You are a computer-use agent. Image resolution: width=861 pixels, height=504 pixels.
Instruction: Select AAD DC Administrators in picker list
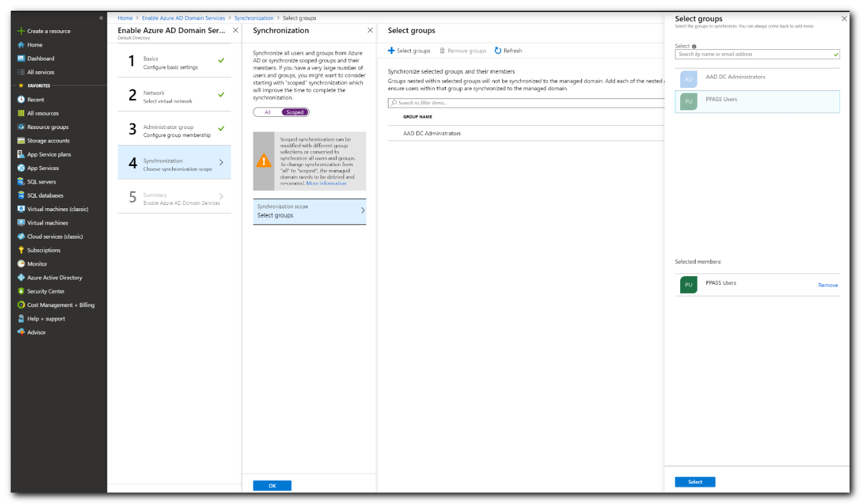pyautogui.click(x=757, y=79)
